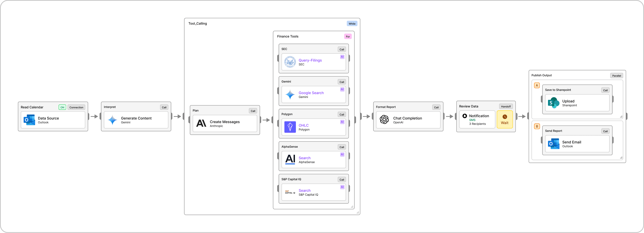Select branch B in Publish Output
Viewport: 644px width, 233px height.
(x=537, y=126)
